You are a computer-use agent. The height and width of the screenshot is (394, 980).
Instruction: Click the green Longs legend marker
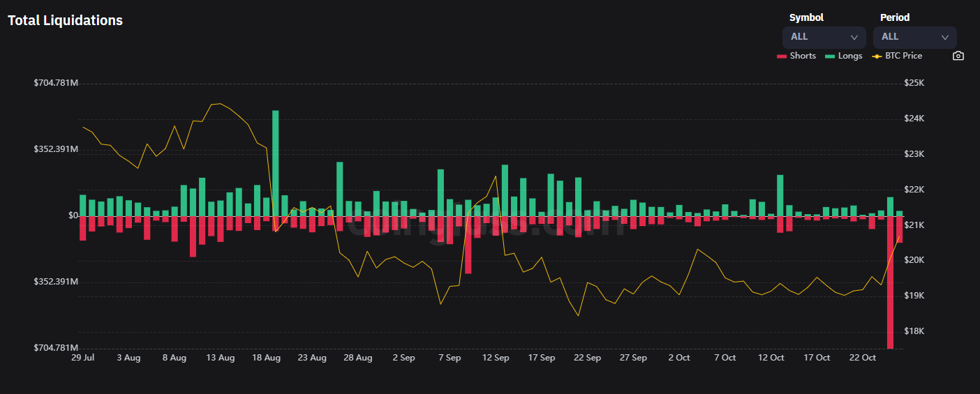[829, 56]
